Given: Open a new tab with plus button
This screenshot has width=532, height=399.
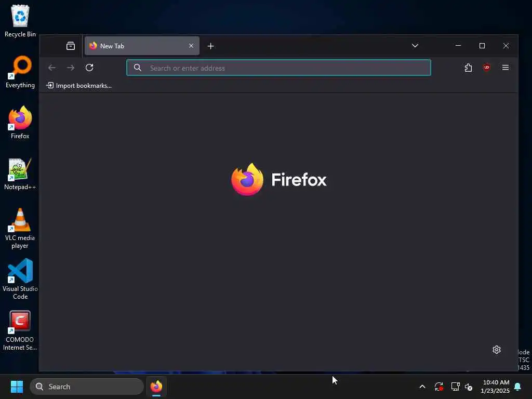Looking at the screenshot, I should click(211, 46).
